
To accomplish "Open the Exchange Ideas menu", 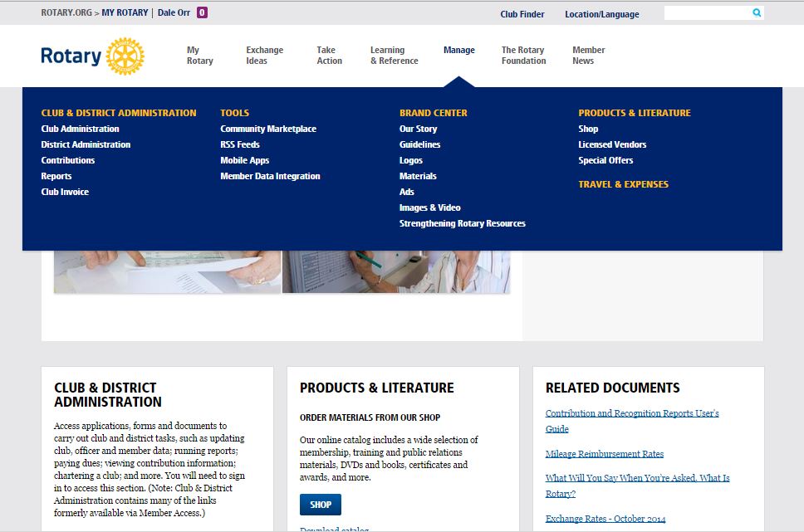I will tap(265, 56).
